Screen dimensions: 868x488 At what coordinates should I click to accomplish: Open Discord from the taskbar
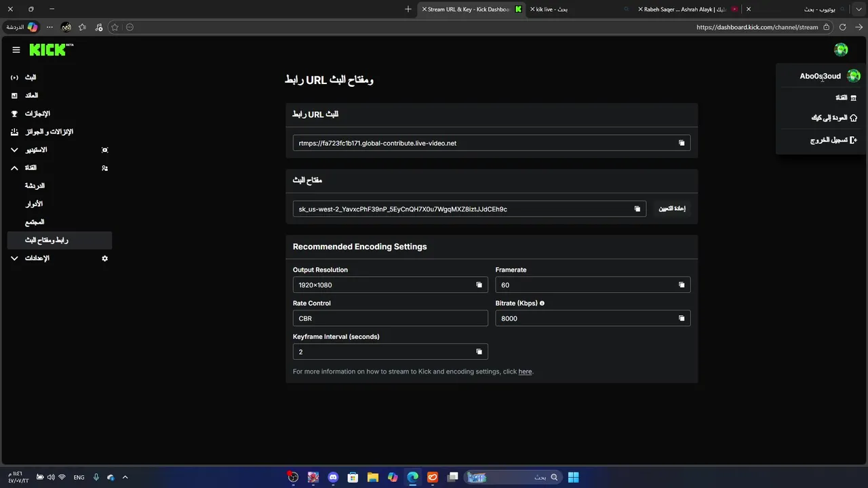[333, 477]
